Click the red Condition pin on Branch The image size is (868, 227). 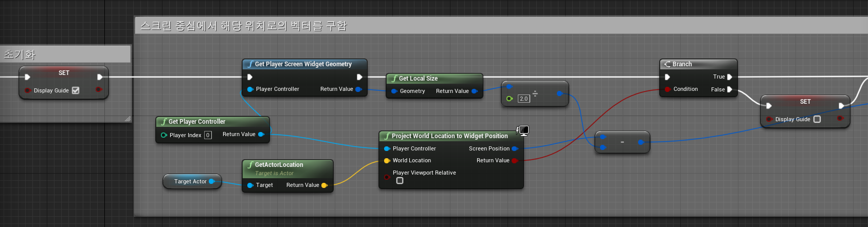[667, 89]
